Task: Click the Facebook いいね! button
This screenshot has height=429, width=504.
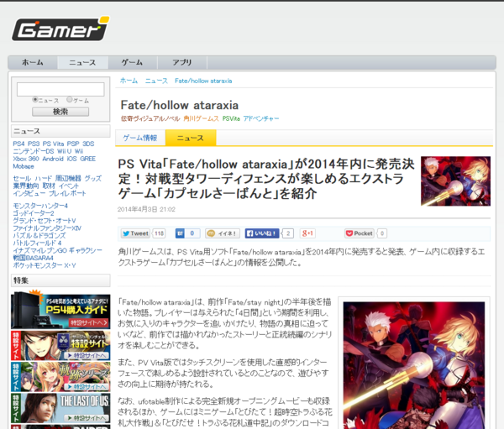Action: click(x=262, y=233)
